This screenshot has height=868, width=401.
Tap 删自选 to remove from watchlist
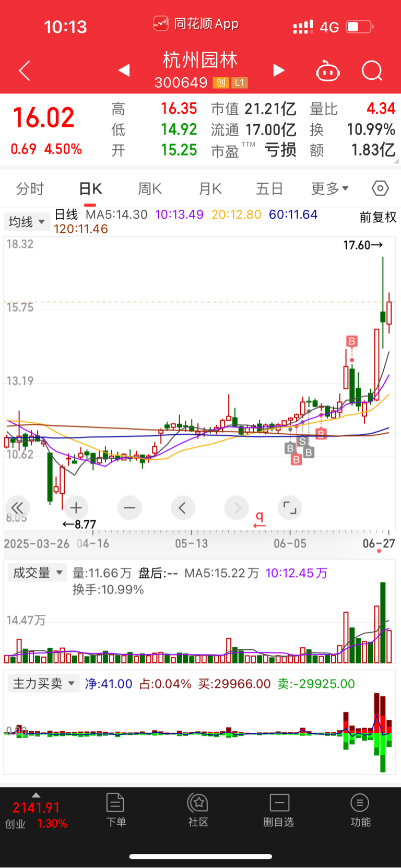[x=279, y=810]
